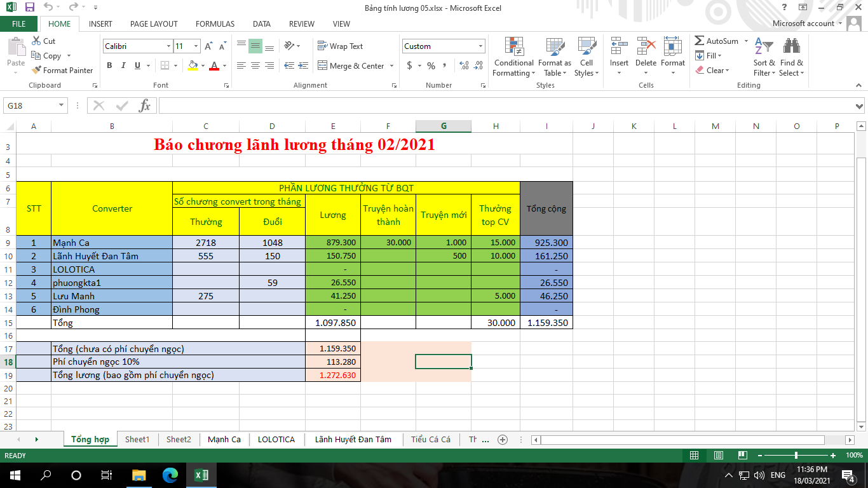This screenshot has width=868, height=488.
Task: Switch to the LOLOTICA sheet tab
Action: [276, 439]
